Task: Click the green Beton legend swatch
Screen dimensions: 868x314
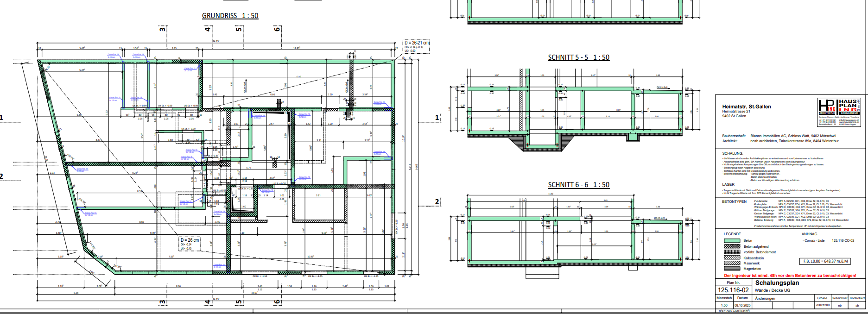Action: pyautogui.click(x=732, y=241)
